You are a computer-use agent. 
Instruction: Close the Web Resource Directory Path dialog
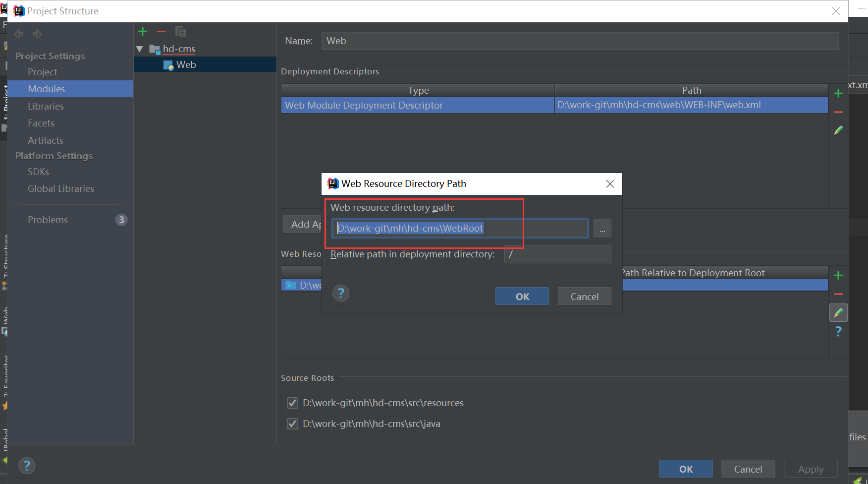click(610, 184)
